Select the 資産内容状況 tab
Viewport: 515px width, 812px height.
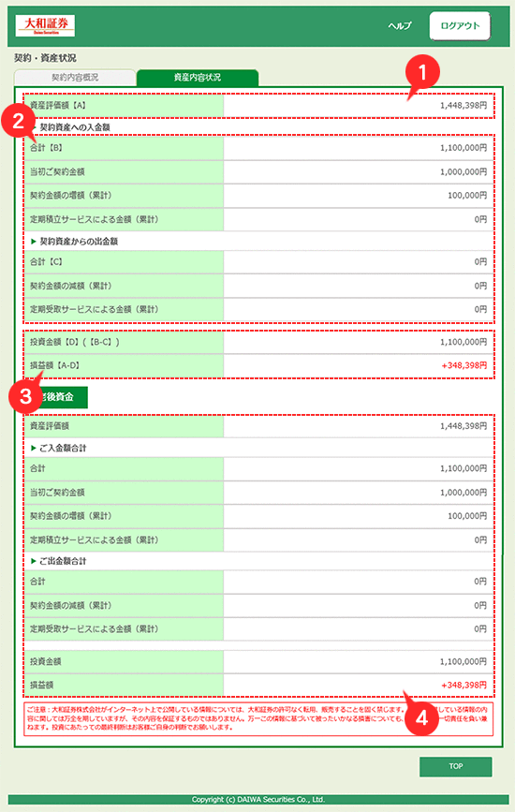[198, 77]
